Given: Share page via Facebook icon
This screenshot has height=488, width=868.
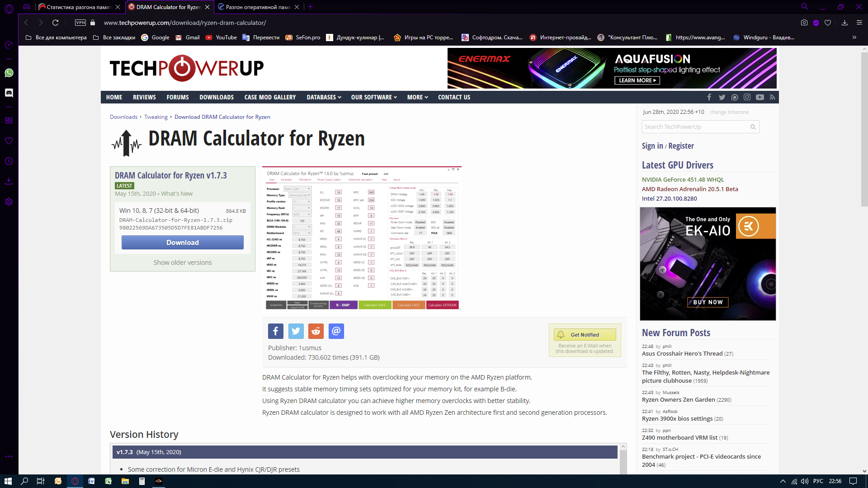Looking at the screenshot, I should (275, 331).
